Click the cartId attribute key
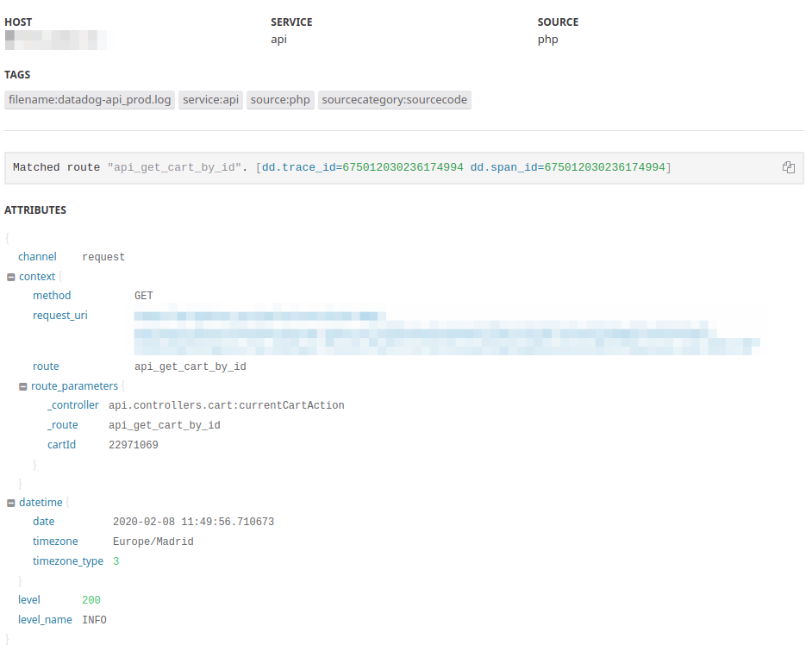812x670 pixels. (61, 445)
